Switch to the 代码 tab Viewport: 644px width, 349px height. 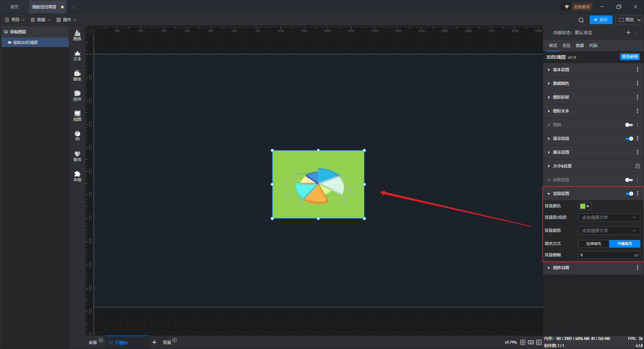coord(593,45)
